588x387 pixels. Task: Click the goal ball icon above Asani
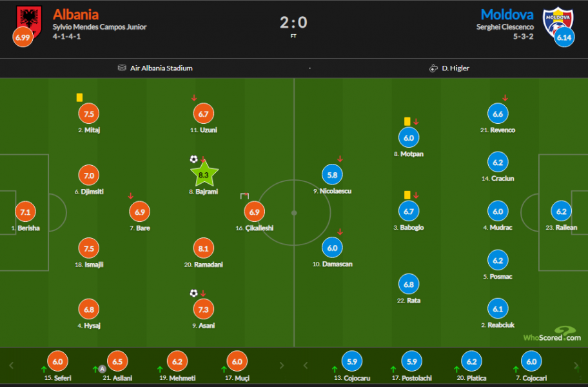193,293
